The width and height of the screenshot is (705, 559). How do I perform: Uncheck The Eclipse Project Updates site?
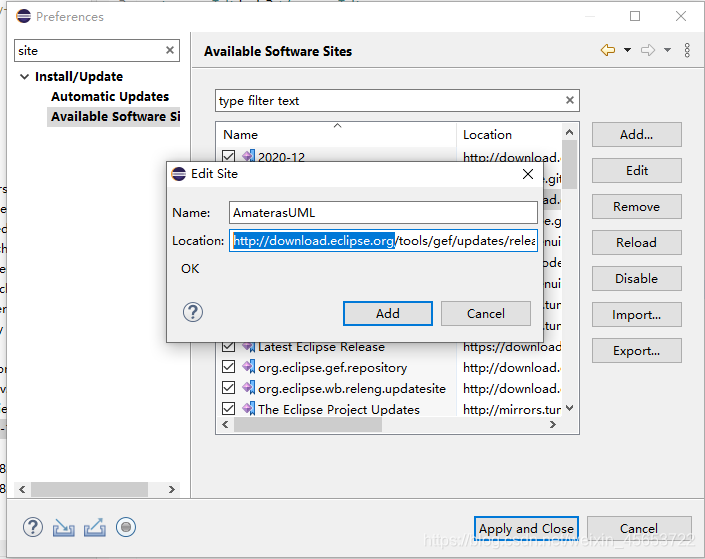pos(228,408)
